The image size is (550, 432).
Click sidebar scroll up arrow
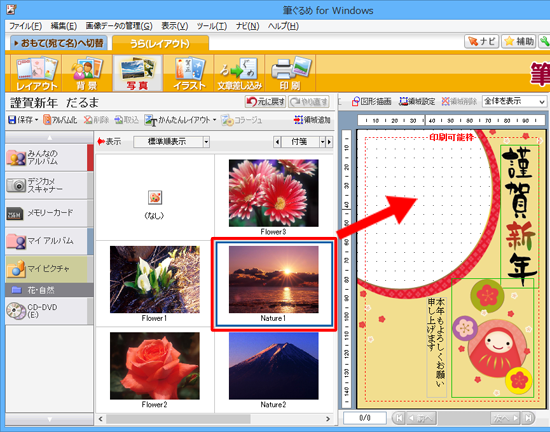pos(49,137)
